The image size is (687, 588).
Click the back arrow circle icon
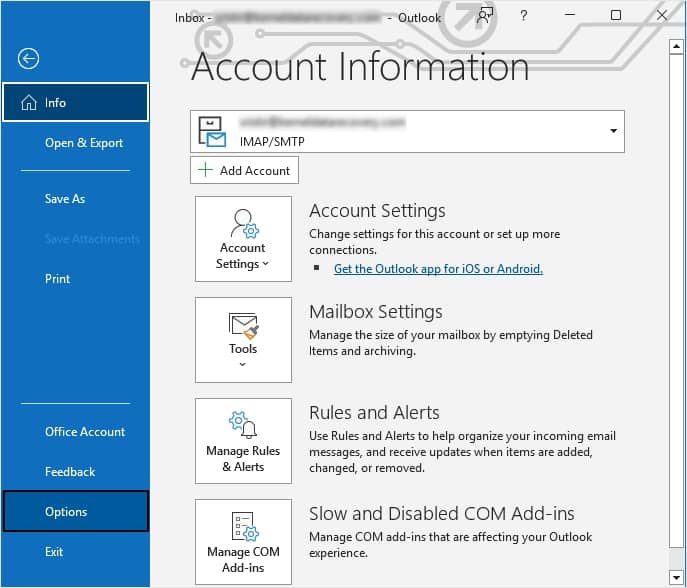tap(28, 58)
